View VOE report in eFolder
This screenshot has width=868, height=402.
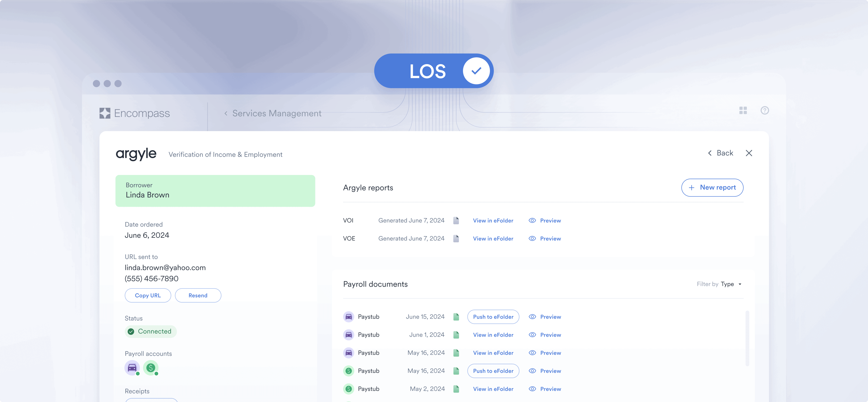coord(493,238)
